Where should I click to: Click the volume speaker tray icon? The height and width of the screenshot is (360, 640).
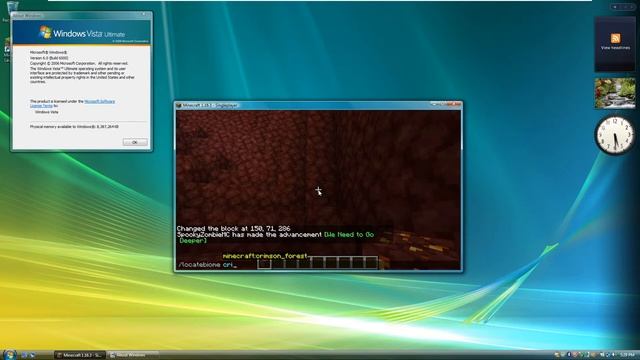(x=613, y=355)
